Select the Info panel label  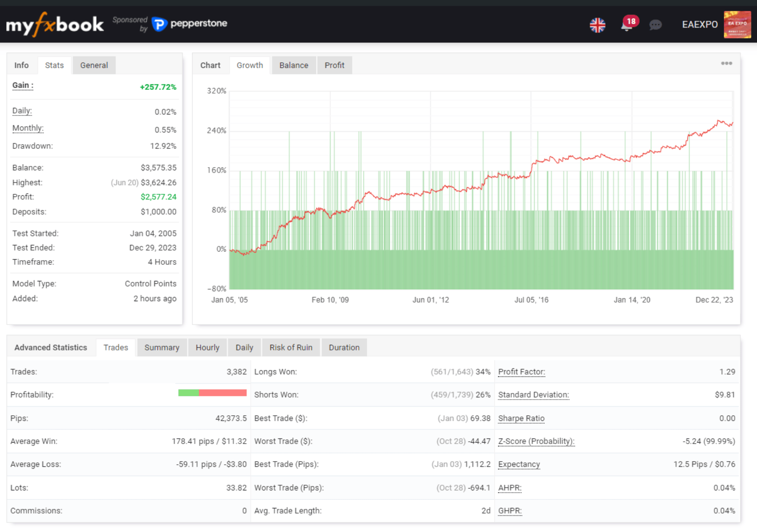(21, 65)
